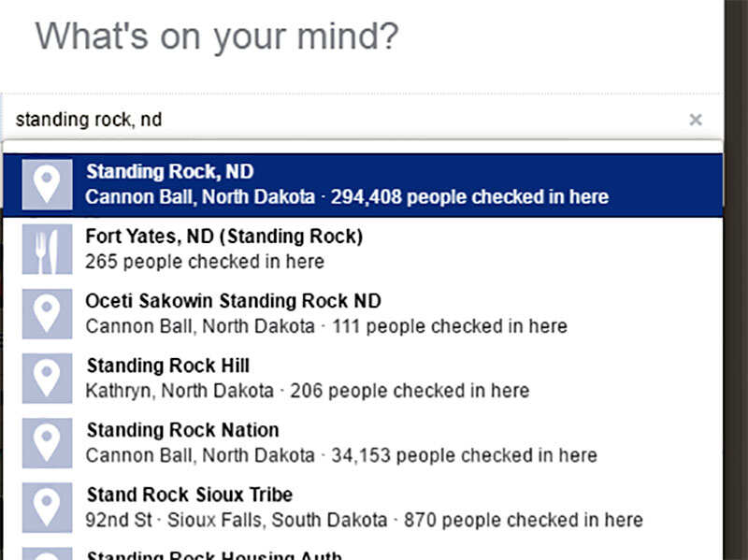The image size is (748, 560).
Task: Click the pin icon beside Standing Rock Hill
Action: (48, 379)
